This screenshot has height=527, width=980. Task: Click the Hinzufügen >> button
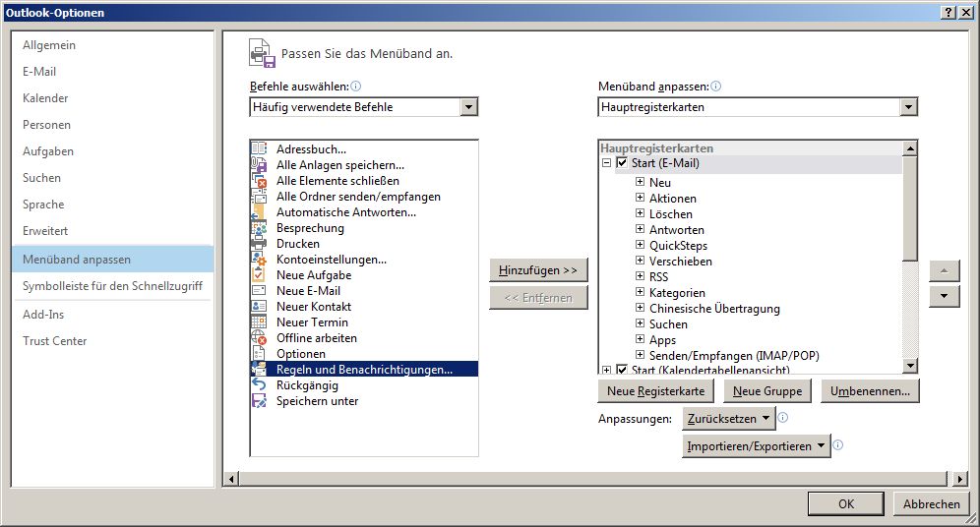click(x=538, y=270)
